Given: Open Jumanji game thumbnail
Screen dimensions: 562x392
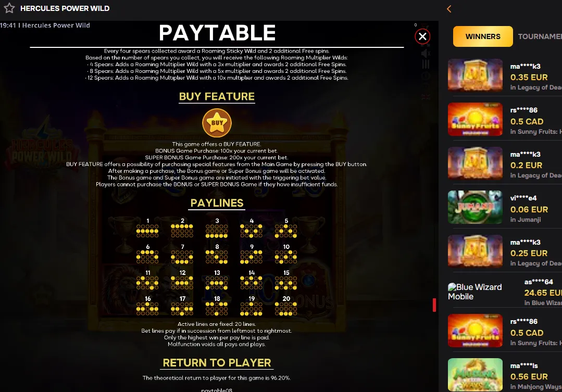Looking at the screenshot, I should point(475,207).
